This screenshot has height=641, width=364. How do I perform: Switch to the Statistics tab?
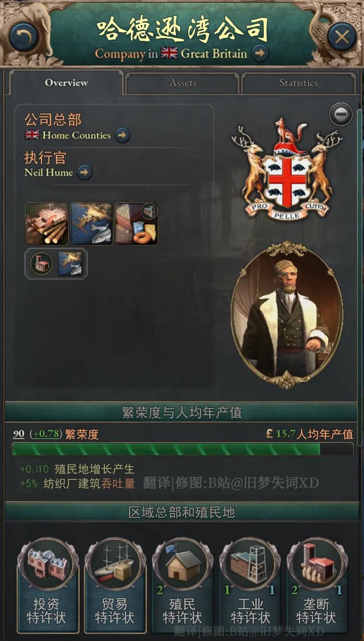coord(299,83)
